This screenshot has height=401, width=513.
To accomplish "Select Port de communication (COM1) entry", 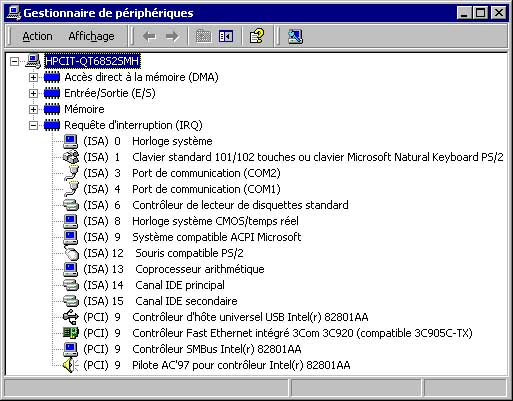I will coord(206,189).
